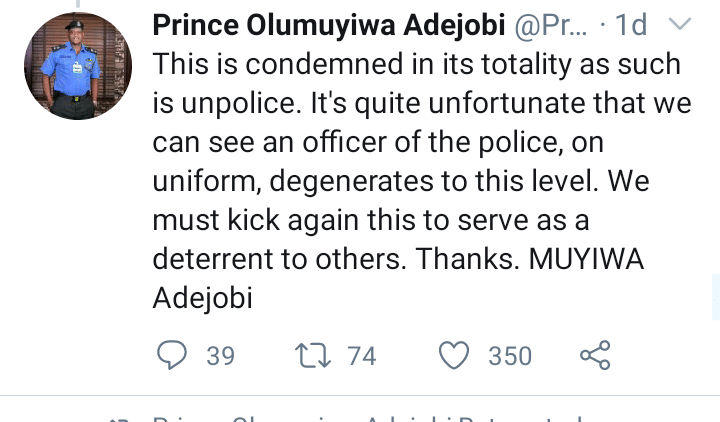View the 39 replies count
The image size is (720, 422).
(x=220, y=355)
